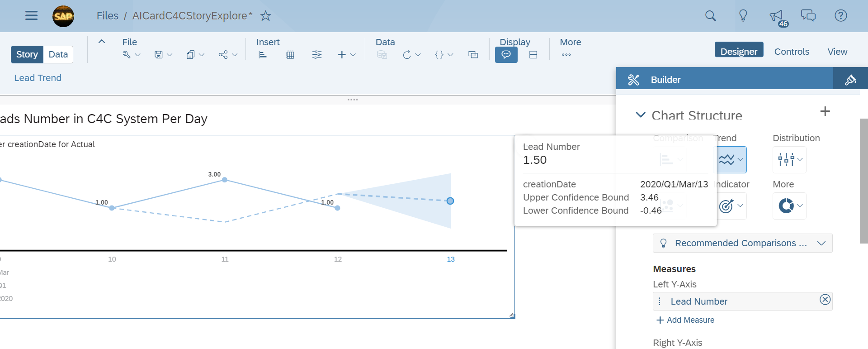
Task: Click the Lead Number measure handle dots
Action: tap(660, 301)
